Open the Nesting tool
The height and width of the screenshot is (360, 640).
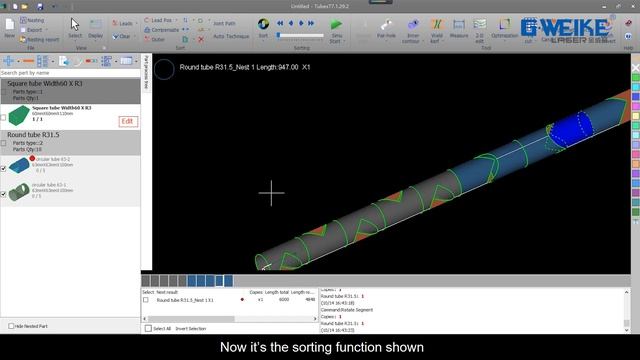[32, 20]
